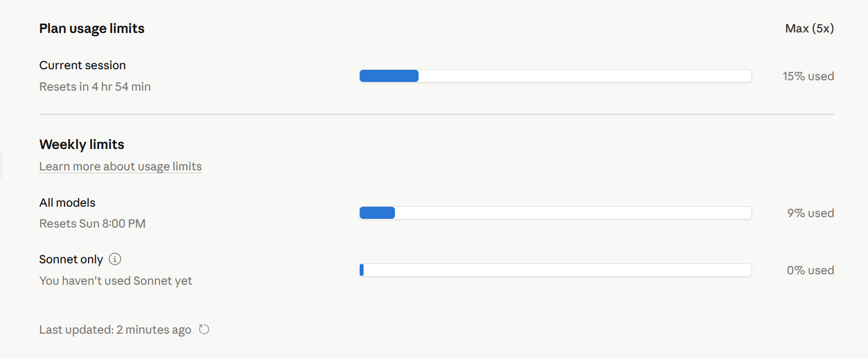Refresh usage with the reload icon
This screenshot has height=359, width=868.
click(x=204, y=329)
